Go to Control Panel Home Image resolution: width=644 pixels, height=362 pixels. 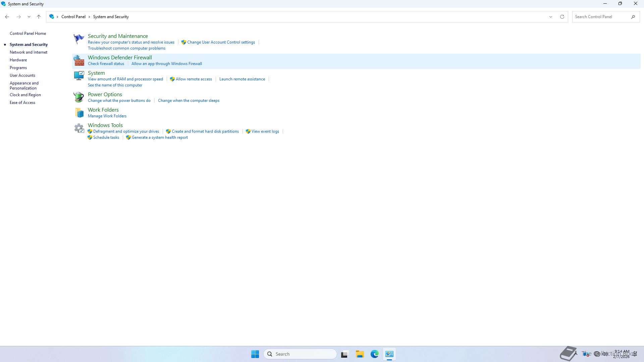tap(28, 34)
